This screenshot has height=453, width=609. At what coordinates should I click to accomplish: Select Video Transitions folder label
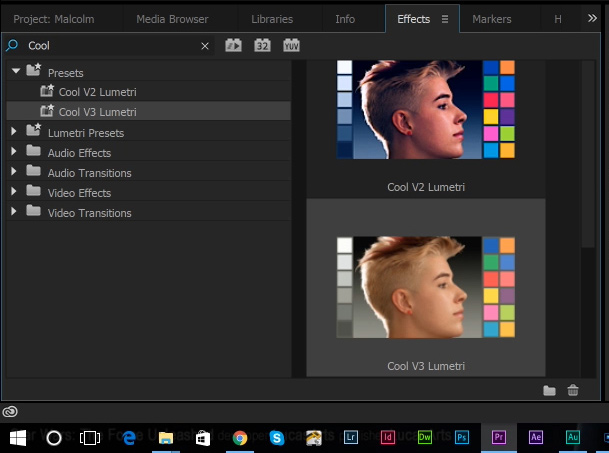tap(89, 213)
